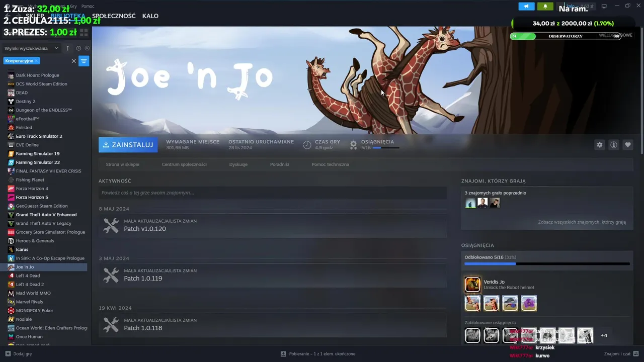Click Grand Theft Auto V Enhanced icon
This screenshot has width=644, height=362.
click(x=11, y=215)
